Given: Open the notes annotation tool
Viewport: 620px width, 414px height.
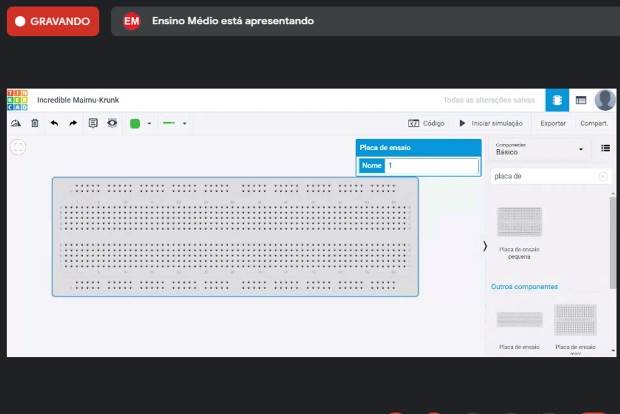Looking at the screenshot, I should click(93, 123).
